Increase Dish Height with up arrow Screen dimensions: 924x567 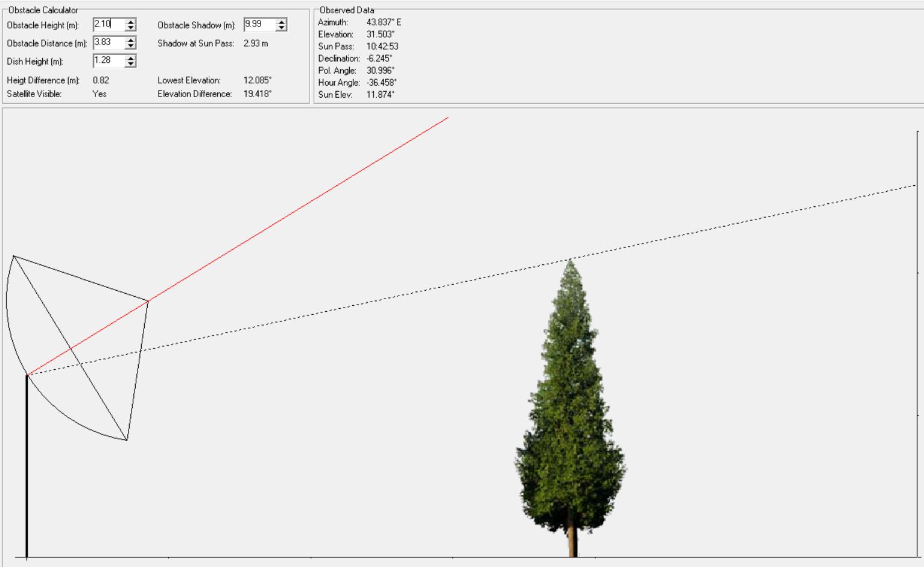pyautogui.click(x=130, y=57)
